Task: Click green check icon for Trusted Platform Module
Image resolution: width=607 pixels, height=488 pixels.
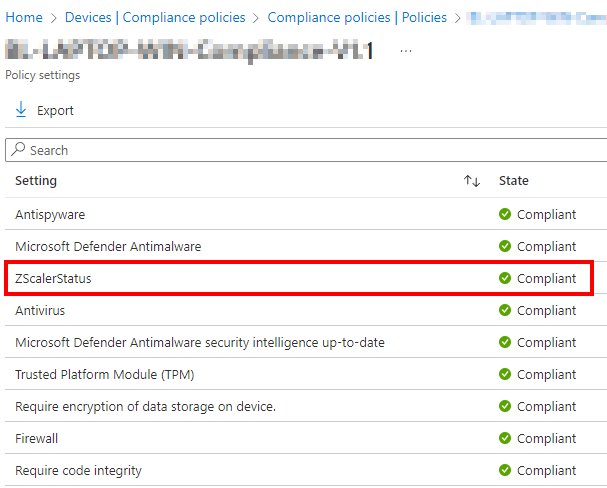Action: [505, 374]
